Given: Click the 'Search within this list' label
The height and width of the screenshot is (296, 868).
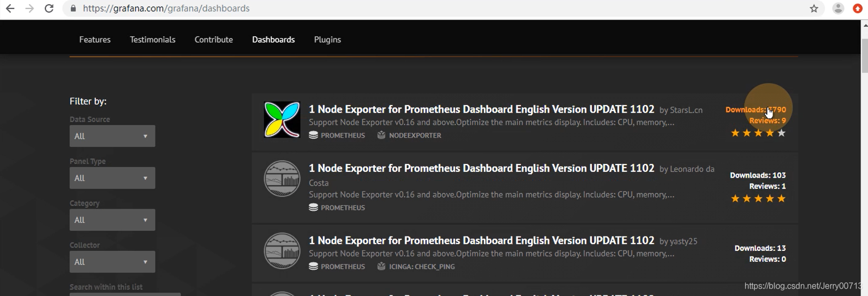Looking at the screenshot, I should tap(106, 287).
